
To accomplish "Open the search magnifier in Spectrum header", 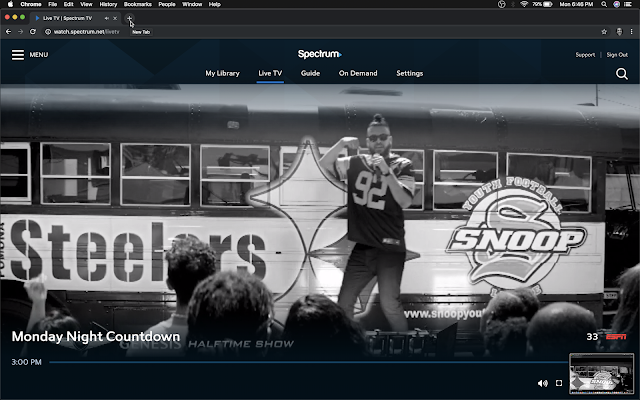I will (622, 73).
